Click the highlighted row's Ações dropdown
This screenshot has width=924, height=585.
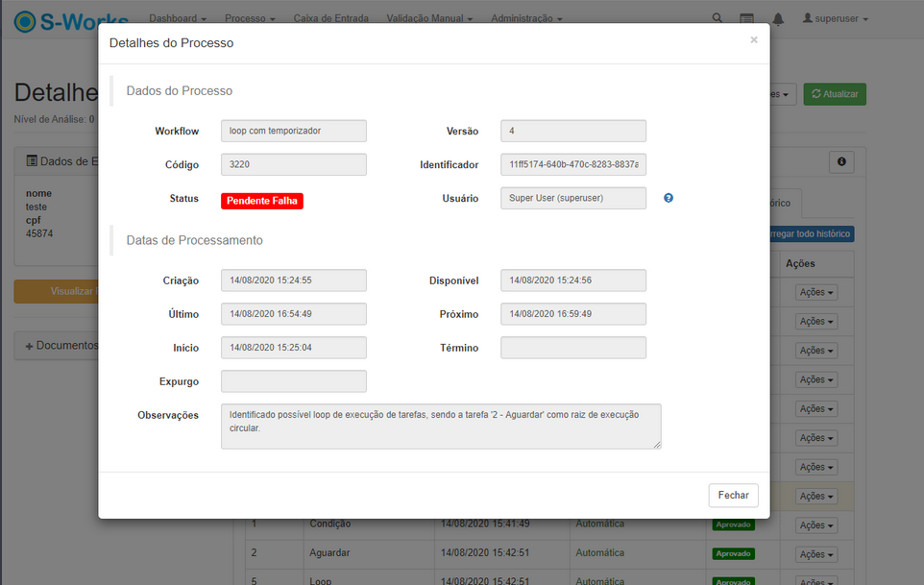pyautogui.click(x=816, y=496)
